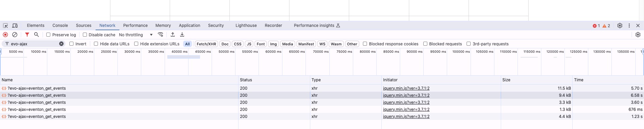Filter by Font requests
The width and height of the screenshot is (644, 129).
tap(261, 44)
